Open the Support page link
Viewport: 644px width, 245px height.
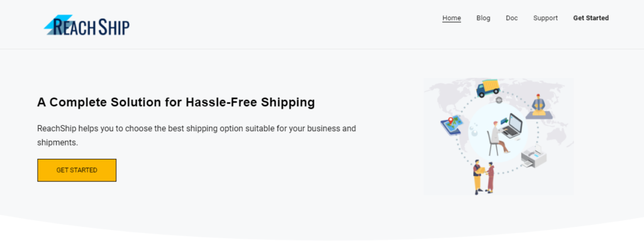[x=545, y=18]
